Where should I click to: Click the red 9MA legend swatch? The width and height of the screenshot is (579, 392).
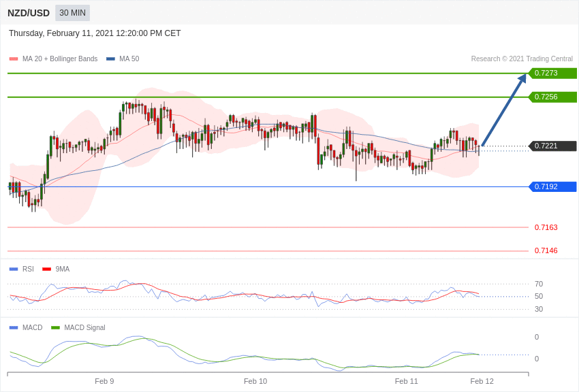tap(47, 269)
